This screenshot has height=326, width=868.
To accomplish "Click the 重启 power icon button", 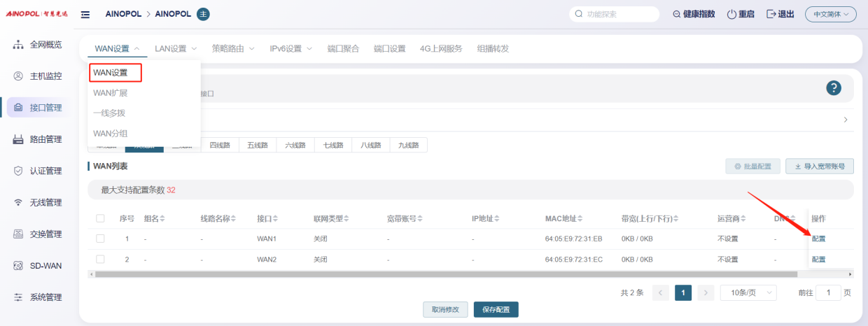I will 740,15.
